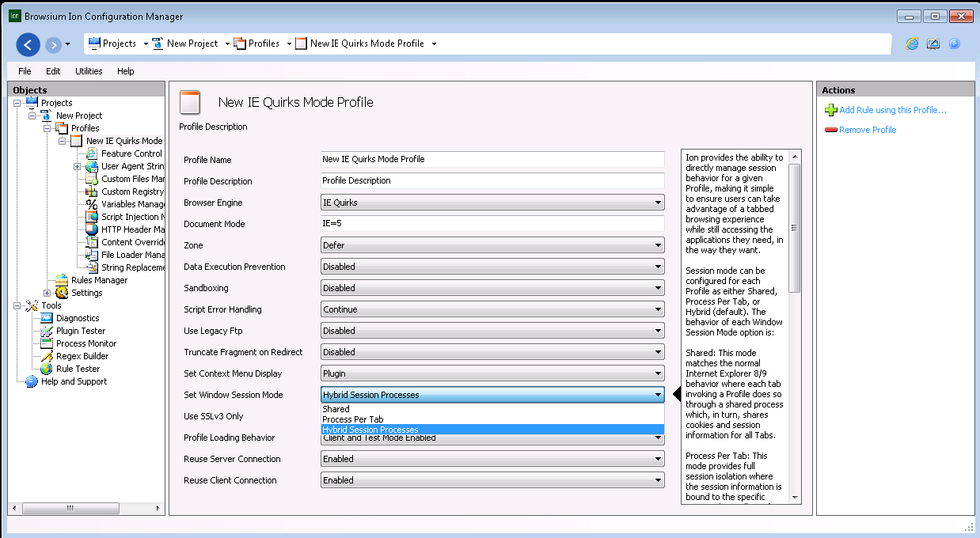
Task: Click Add Rule using this Profile link
Action: (893, 110)
